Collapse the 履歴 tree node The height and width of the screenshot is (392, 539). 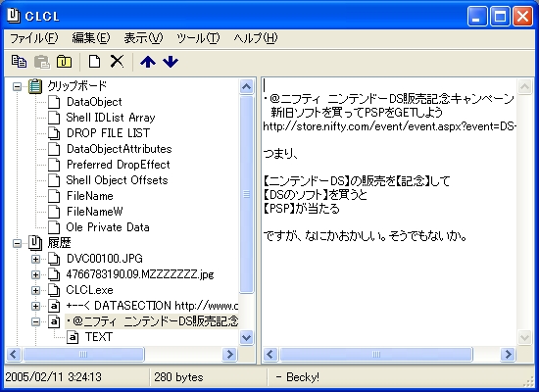tap(17, 243)
